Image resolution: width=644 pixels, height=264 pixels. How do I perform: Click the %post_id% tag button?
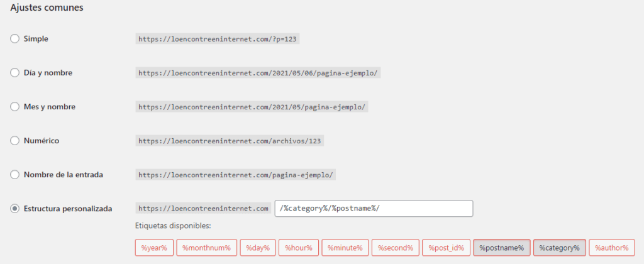445,248
